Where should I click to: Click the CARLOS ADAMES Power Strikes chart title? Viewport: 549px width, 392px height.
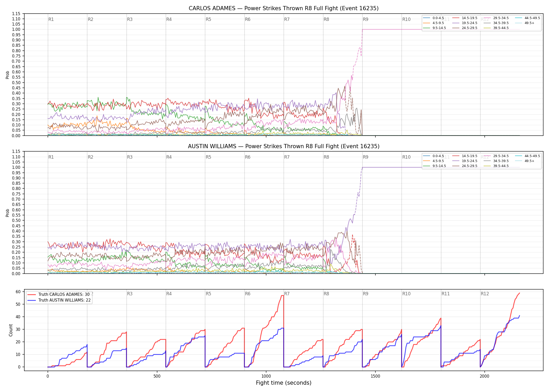pos(284,8)
